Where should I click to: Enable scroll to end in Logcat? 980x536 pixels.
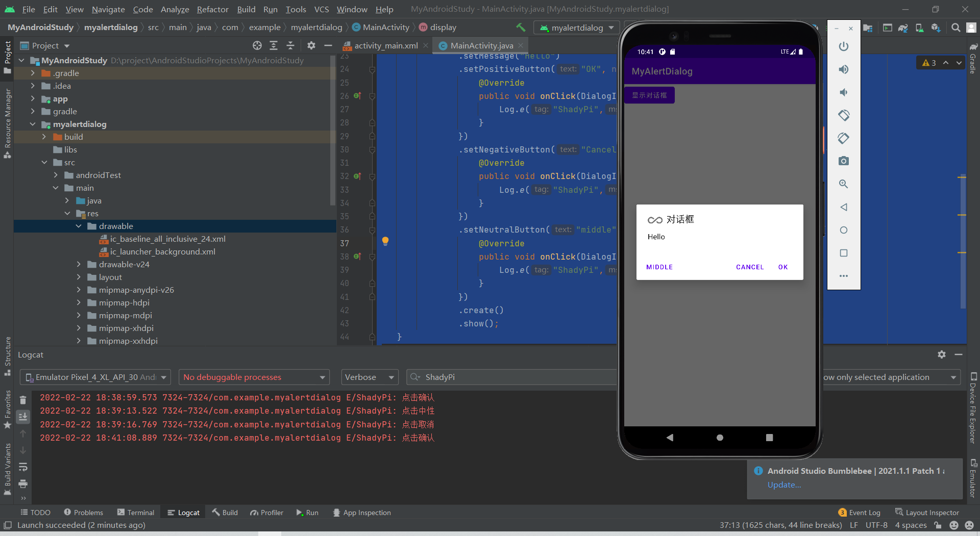(23, 417)
